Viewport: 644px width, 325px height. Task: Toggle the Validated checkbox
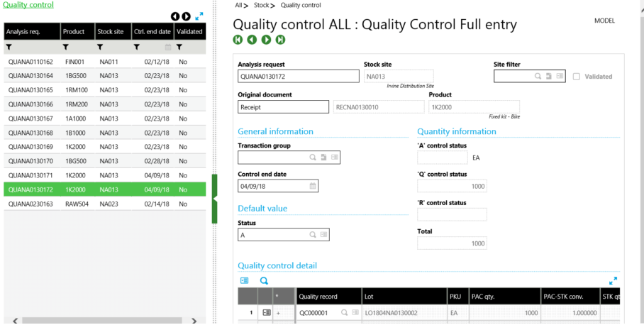point(577,77)
